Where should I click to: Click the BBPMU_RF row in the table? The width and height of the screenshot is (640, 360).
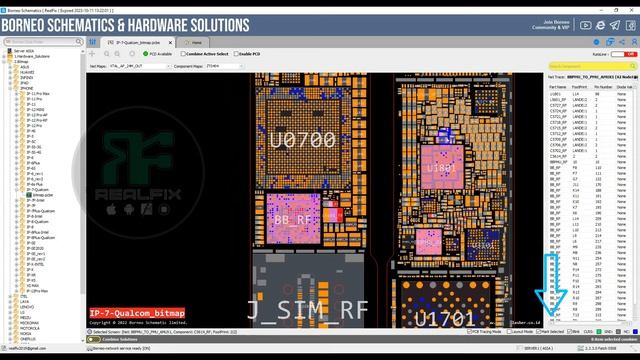(x=591, y=162)
